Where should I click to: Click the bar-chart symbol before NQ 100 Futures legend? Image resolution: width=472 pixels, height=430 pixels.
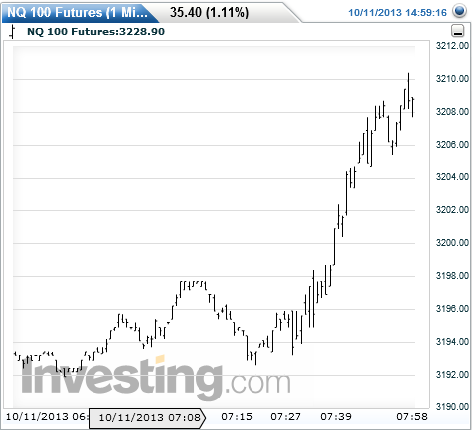tap(13, 32)
